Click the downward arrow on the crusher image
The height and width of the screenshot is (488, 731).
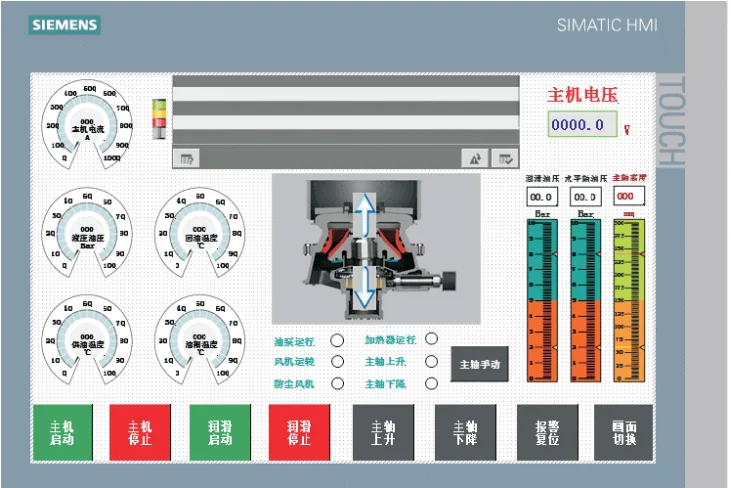[364, 287]
